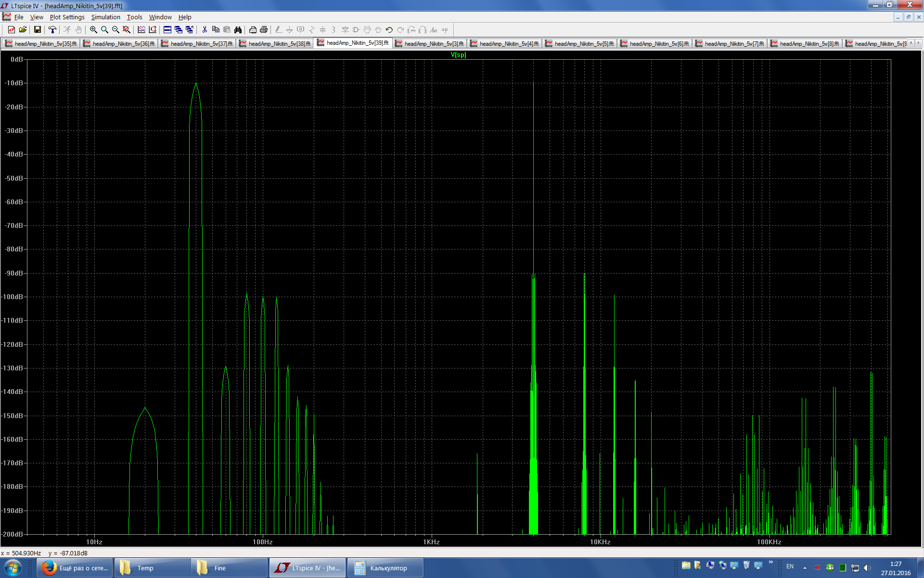Click the Zoom to Fit icon
This screenshot has height=578, width=924.
pyautogui.click(x=127, y=30)
